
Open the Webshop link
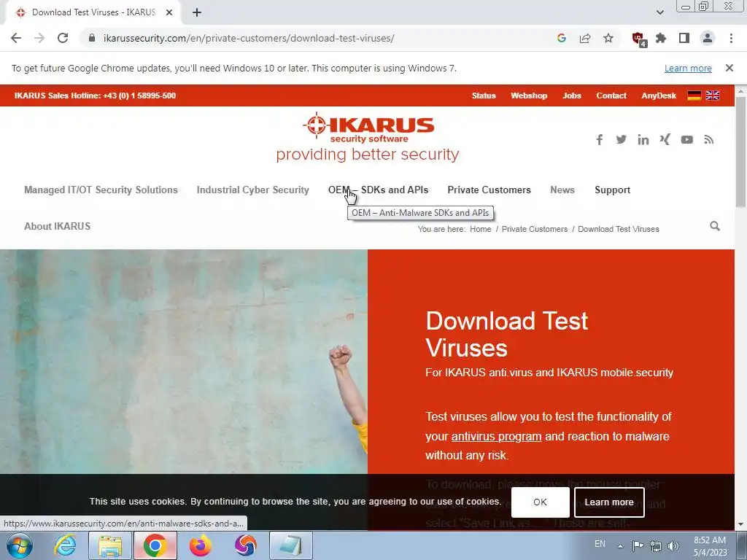tap(529, 96)
